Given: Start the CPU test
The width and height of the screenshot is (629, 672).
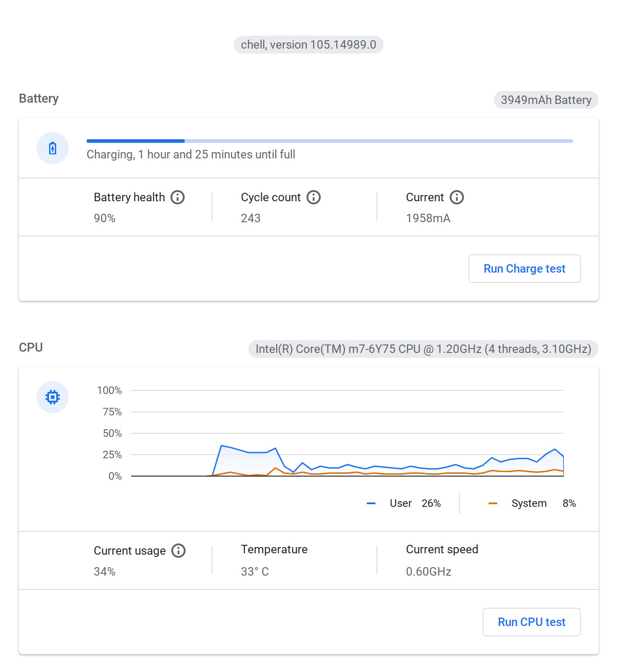Looking at the screenshot, I should (x=532, y=622).
